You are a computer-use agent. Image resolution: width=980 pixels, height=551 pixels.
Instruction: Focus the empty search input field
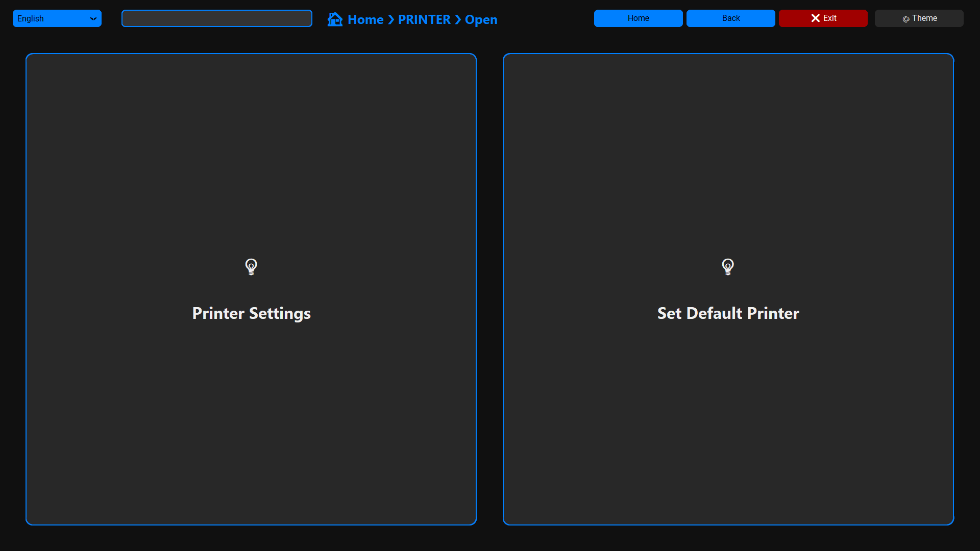point(216,18)
